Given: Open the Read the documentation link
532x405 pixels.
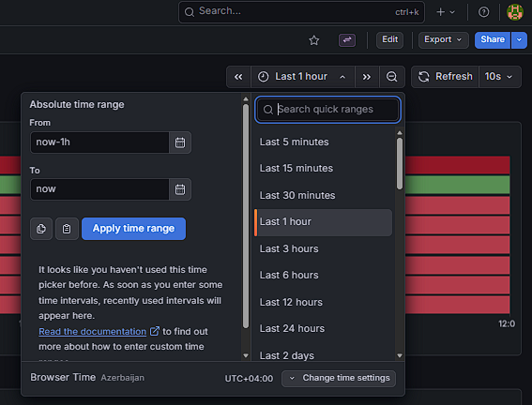Looking at the screenshot, I should (x=93, y=332).
